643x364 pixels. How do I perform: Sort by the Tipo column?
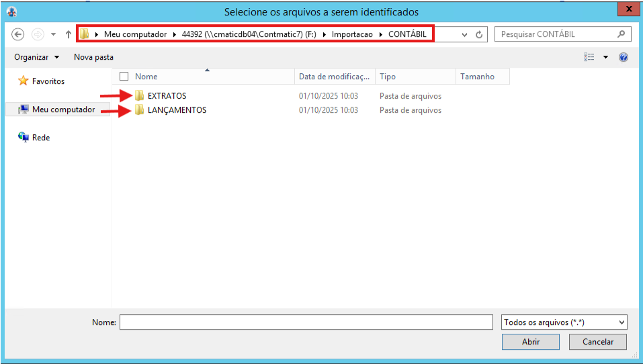click(x=415, y=77)
